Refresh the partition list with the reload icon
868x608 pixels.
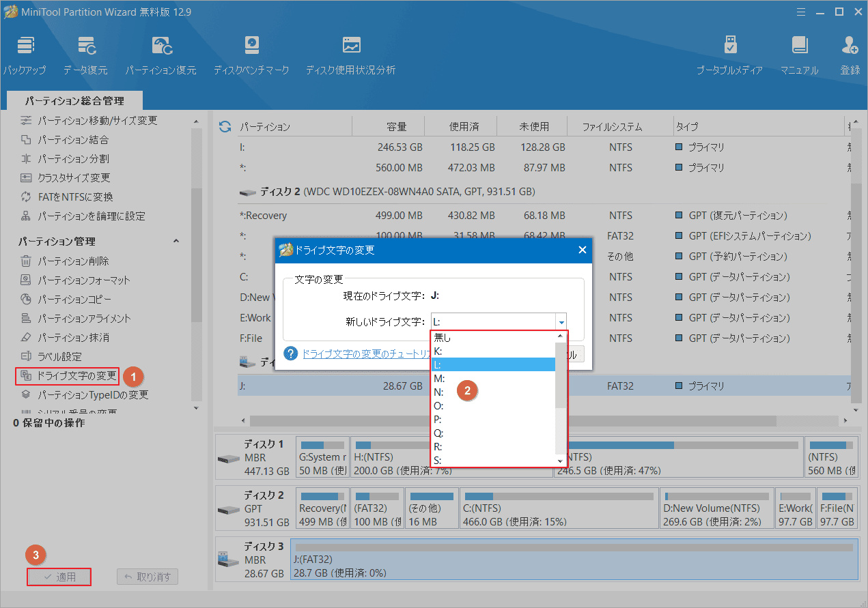(x=225, y=127)
